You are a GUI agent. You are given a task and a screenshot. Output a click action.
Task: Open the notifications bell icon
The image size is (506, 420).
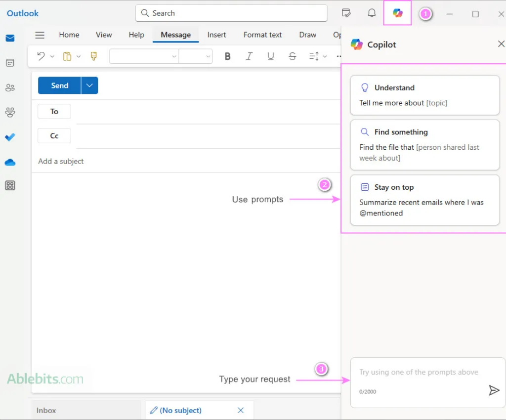(372, 13)
